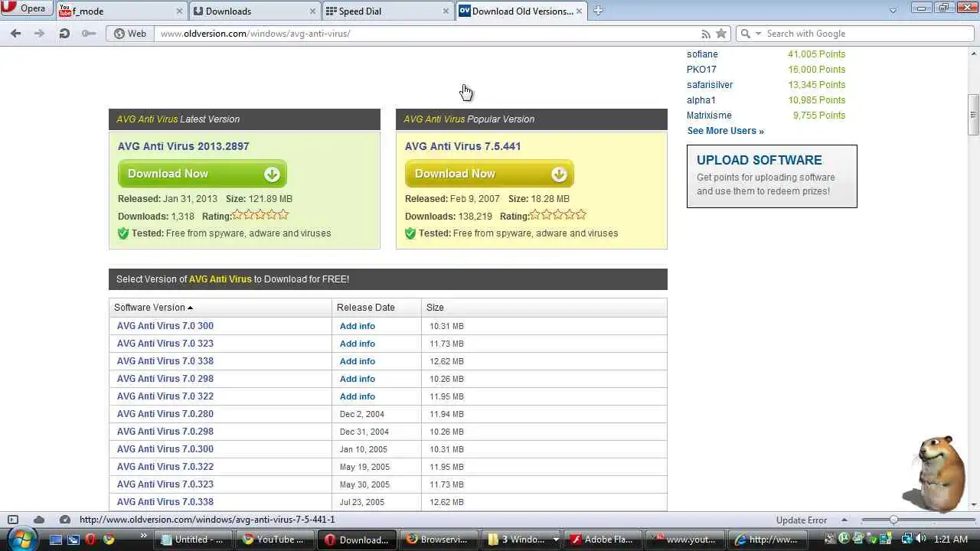The image size is (980, 551).
Task: Click the forward navigation arrow
Action: click(x=40, y=34)
